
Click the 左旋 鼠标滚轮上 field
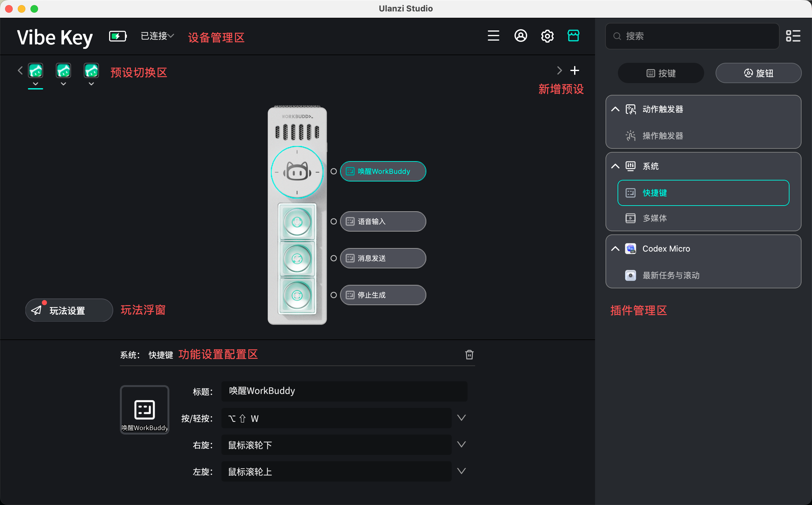coord(336,472)
